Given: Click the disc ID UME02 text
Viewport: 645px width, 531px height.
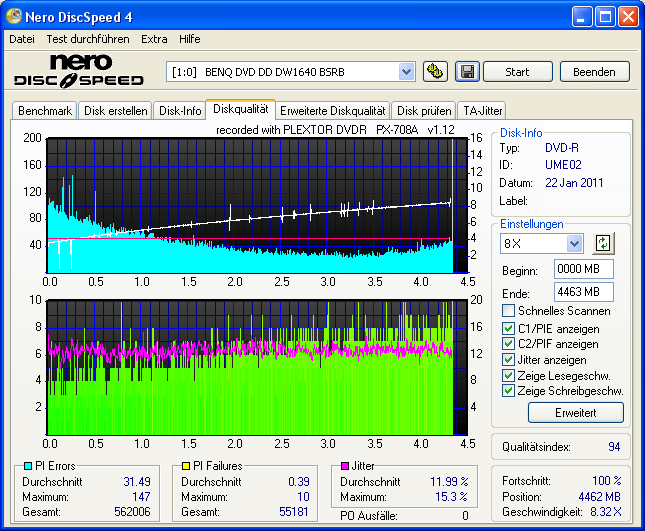Looking at the screenshot, I should (x=563, y=165).
